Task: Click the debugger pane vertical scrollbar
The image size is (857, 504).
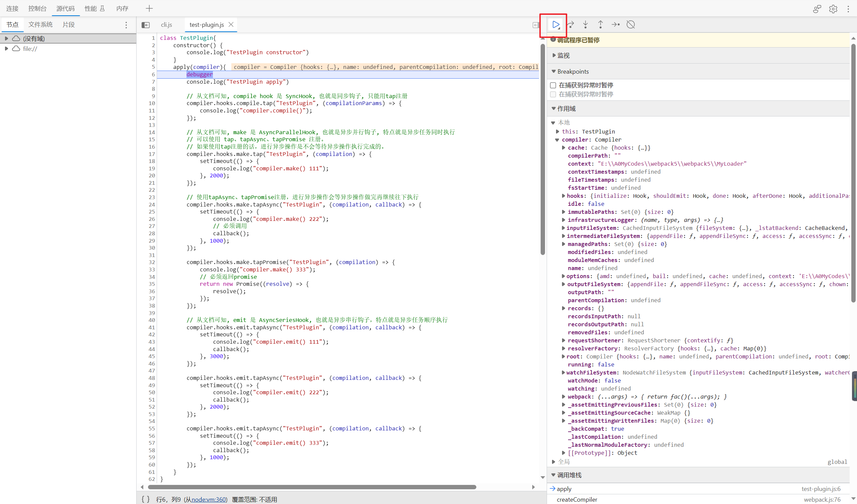Action: pyautogui.click(x=853, y=173)
